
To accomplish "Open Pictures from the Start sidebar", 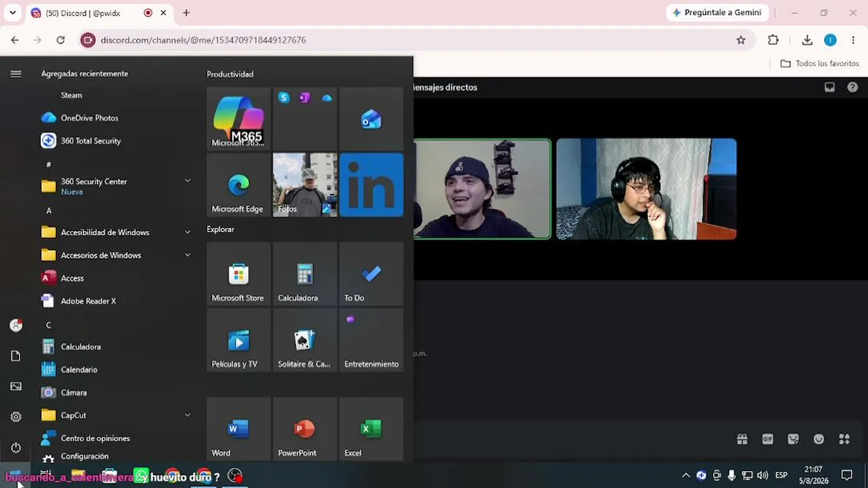I will point(16,386).
